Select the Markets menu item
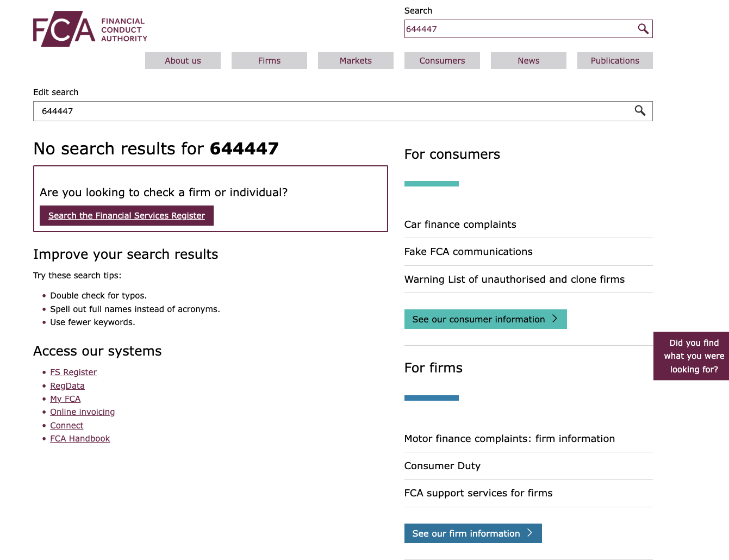The image size is (729, 560). (356, 61)
